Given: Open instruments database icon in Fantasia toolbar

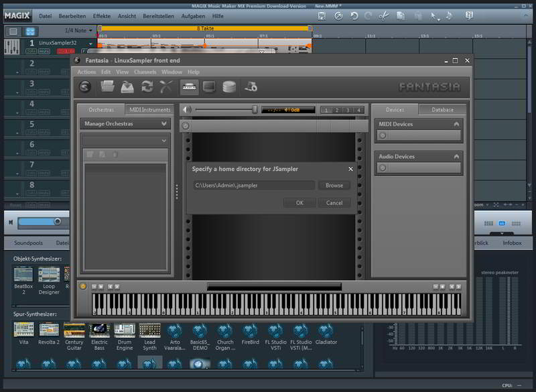Looking at the screenshot, I should pyautogui.click(x=229, y=87).
